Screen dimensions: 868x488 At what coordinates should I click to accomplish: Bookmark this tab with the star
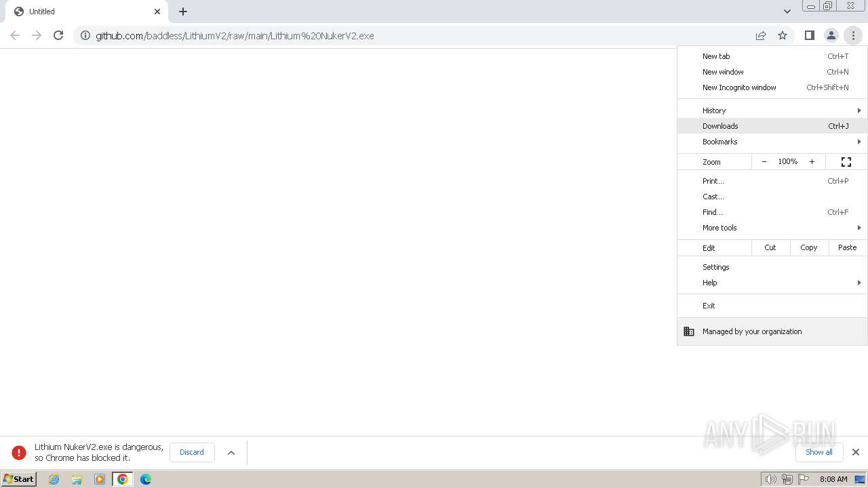[x=783, y=35]
